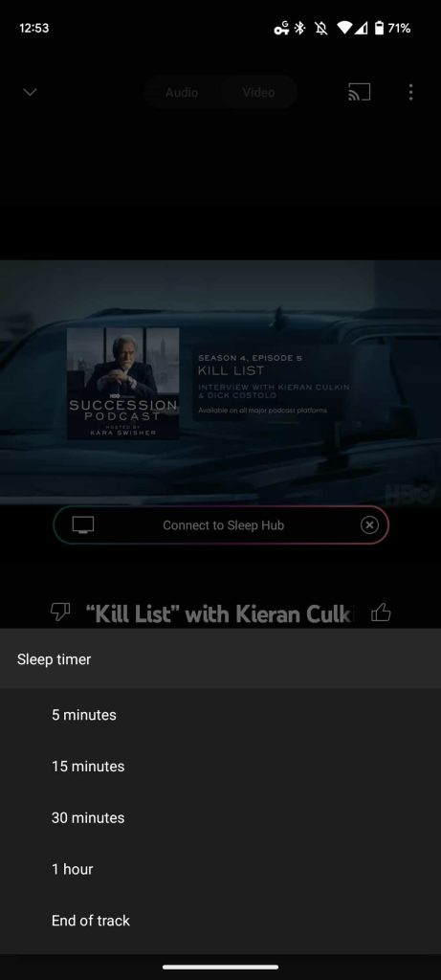The height and width of the screenshot is (980, 441).
Task: Select the 5 minutes sleep timer
Action: click(x=220, y=715)
